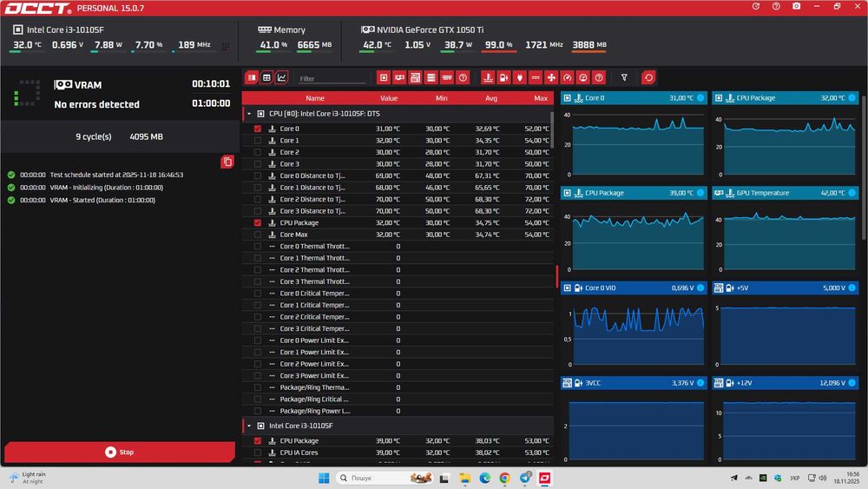Click the sensor table vertical scrollbar
The width and height of the screenshot is (868, 489).
pos(552,130)
